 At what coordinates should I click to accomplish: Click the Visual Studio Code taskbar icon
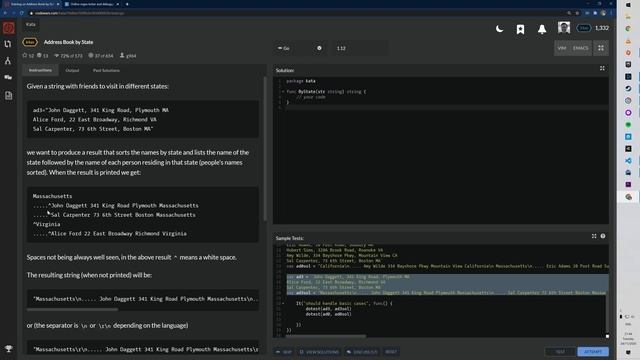(628, 160)
